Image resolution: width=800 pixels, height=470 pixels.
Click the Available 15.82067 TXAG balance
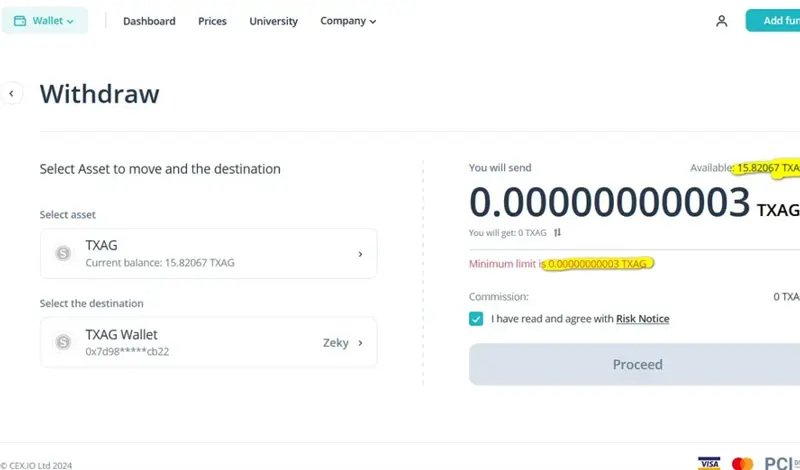point(745,168)
